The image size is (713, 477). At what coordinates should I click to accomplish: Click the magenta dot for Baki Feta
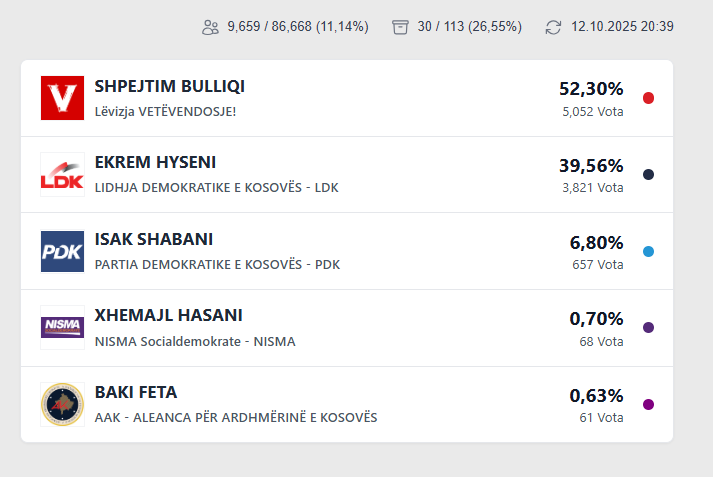point(648,404)
